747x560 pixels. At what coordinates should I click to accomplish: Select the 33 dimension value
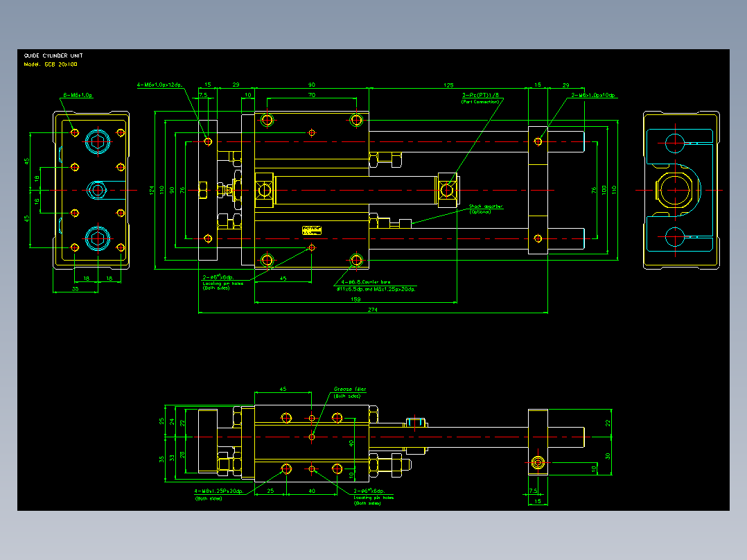tap(172, 458)
